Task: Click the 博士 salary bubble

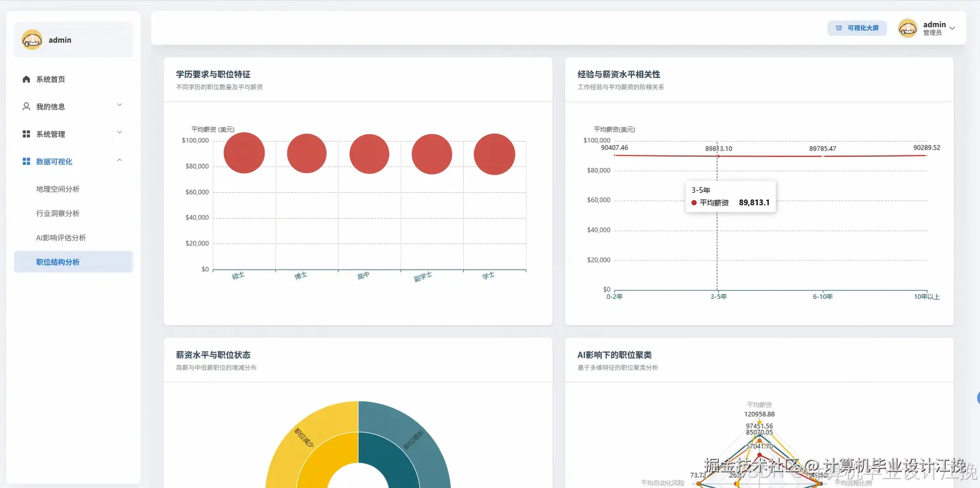Action: click(307, 154)
